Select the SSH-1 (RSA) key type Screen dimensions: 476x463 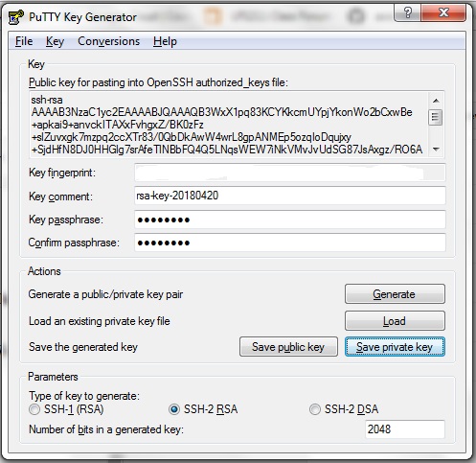34,409
